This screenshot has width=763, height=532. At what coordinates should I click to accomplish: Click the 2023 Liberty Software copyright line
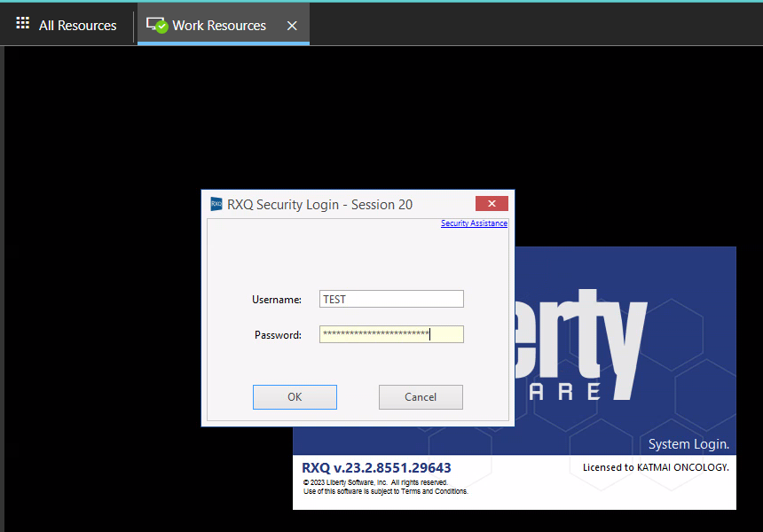pyautogui.click(x=375, y=482)
